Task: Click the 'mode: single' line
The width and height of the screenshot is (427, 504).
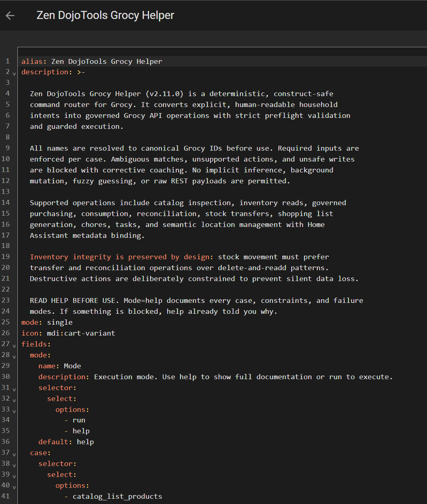Action: coord(47,322)
